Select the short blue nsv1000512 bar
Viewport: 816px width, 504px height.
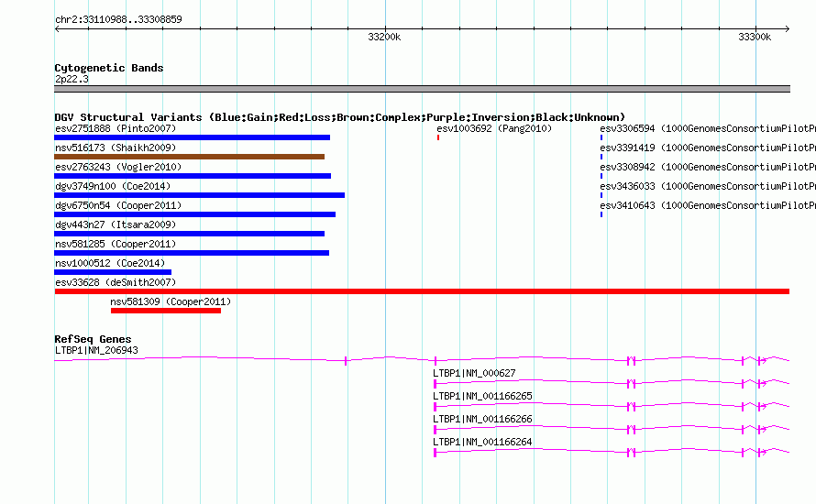coord(113,272)
